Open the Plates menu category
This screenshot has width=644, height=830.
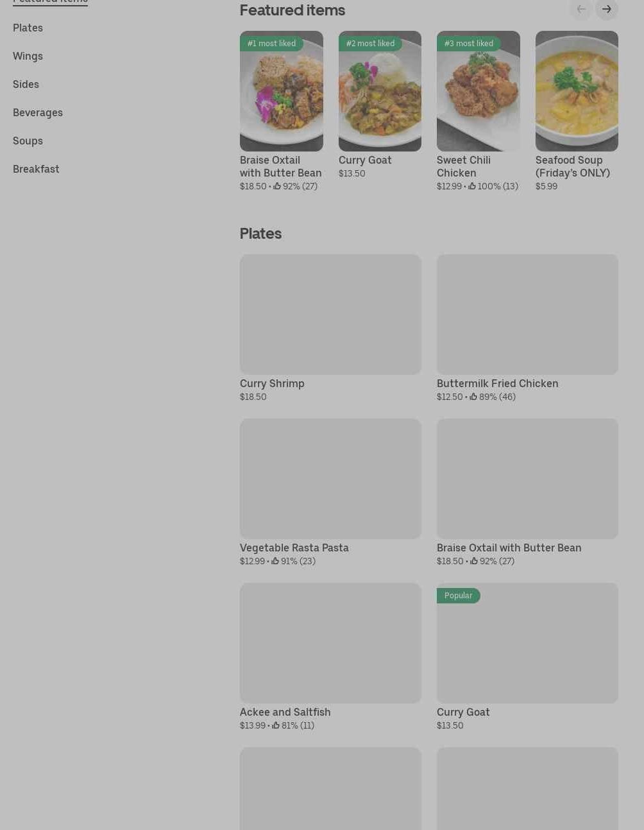(x=28, y=28)
